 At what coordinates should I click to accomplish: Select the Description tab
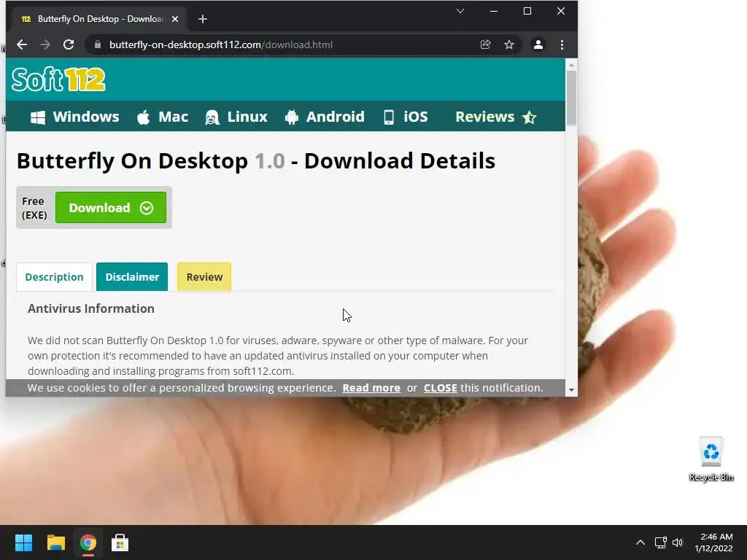point(54,277)
